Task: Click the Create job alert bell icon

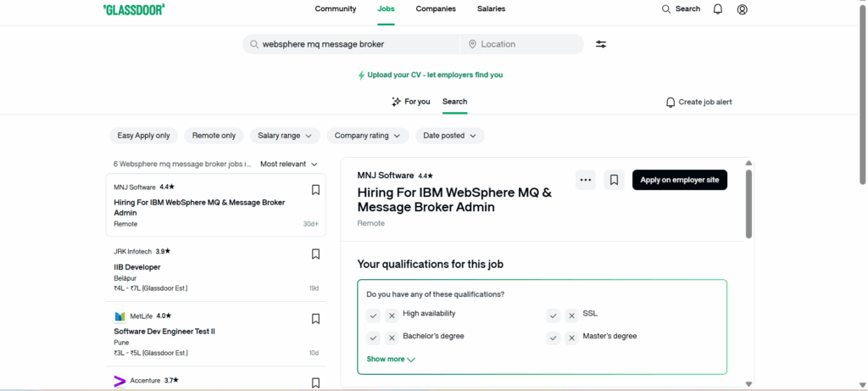Action: click(670, 103)
